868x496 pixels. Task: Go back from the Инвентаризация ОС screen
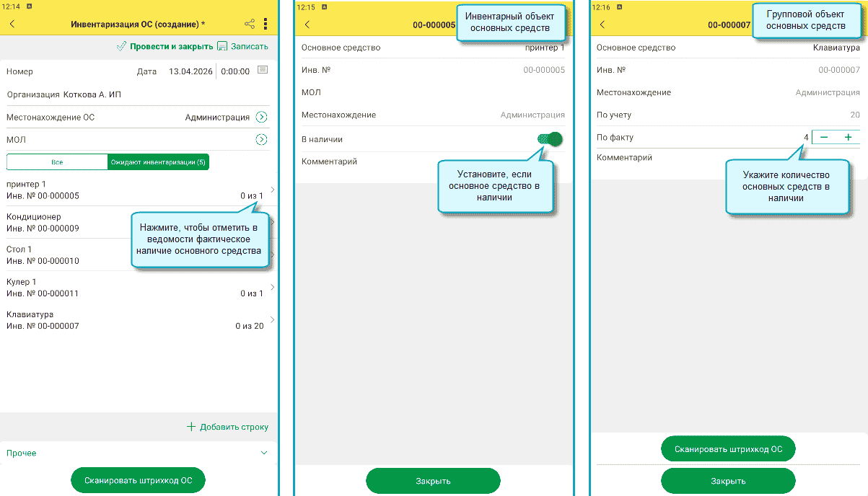(12, 25)
